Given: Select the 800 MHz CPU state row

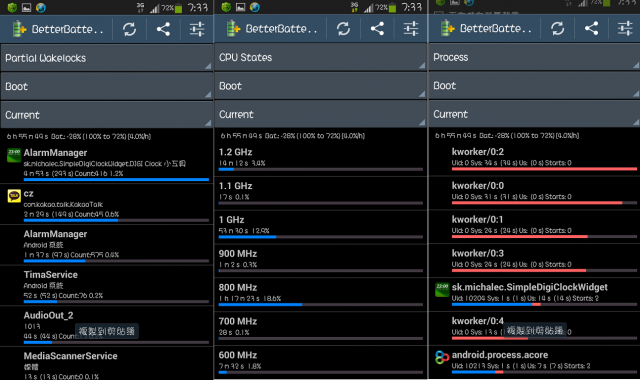Looking at the screenshot, I should point(320,294).
